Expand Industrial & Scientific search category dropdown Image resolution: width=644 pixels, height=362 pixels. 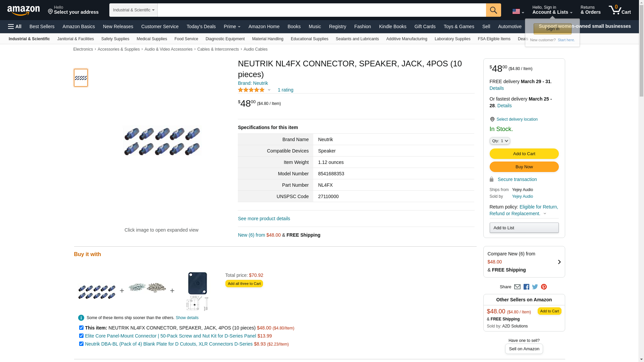(133, 10)
